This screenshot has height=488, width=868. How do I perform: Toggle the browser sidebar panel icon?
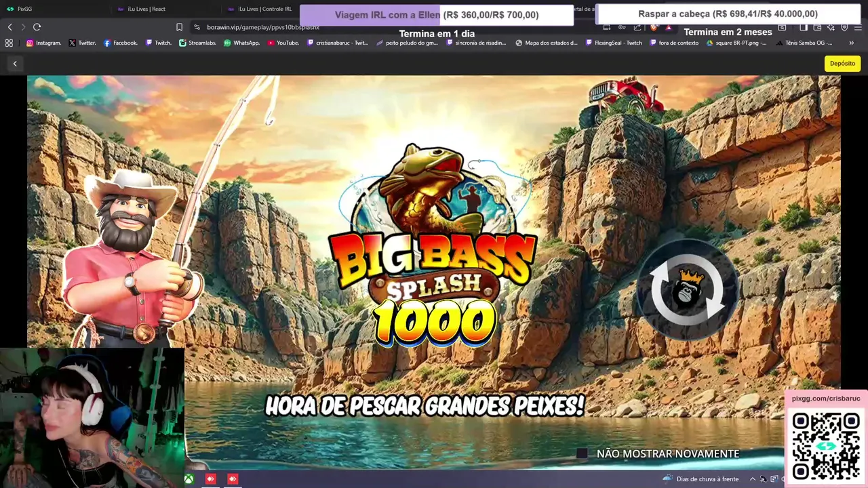pos(804,27)
